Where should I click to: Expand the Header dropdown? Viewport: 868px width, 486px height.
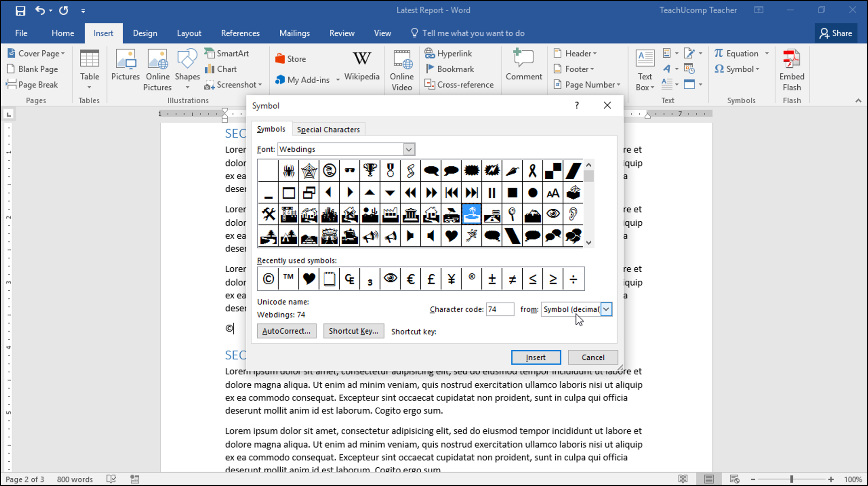point(595,54)
